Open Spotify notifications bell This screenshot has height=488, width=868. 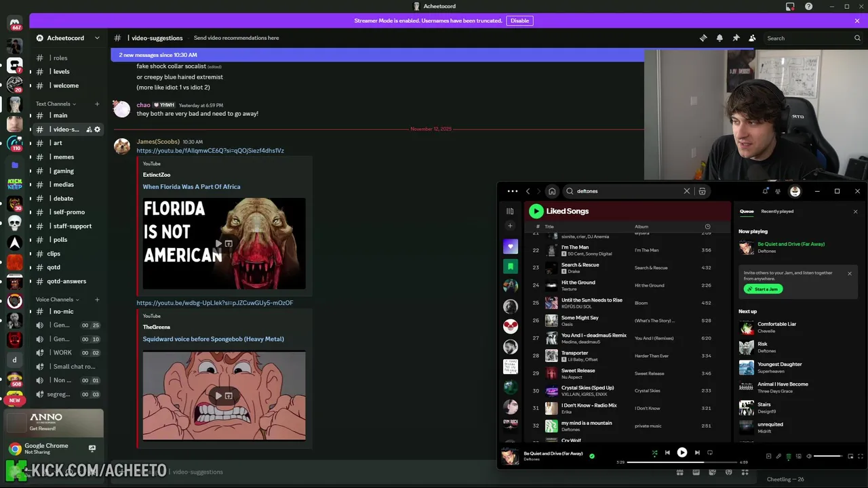765,191
